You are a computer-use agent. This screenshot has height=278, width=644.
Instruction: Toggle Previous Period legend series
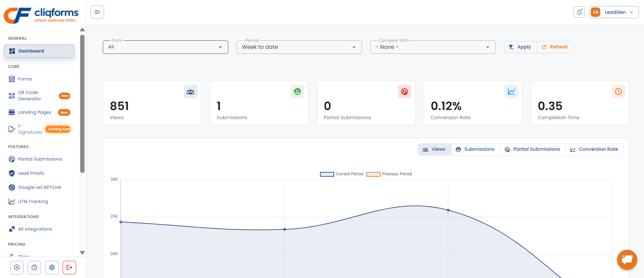click(x=389, y=174)
